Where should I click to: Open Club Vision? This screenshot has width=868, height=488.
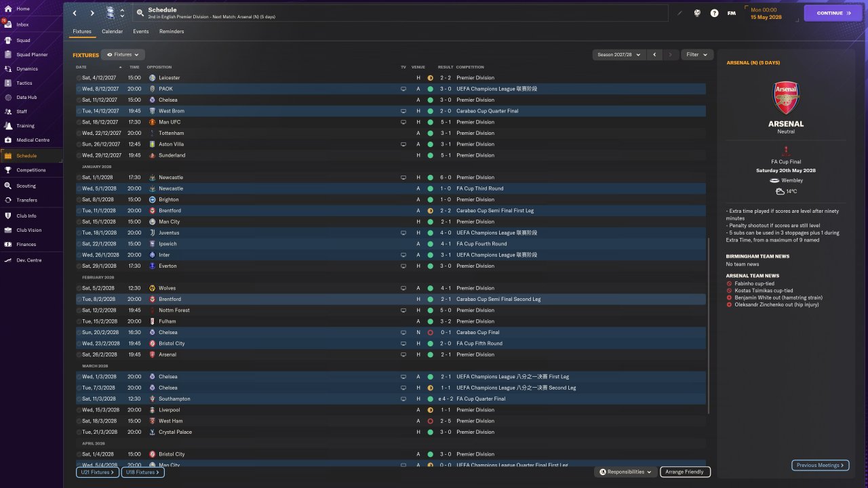pos(31,230)
